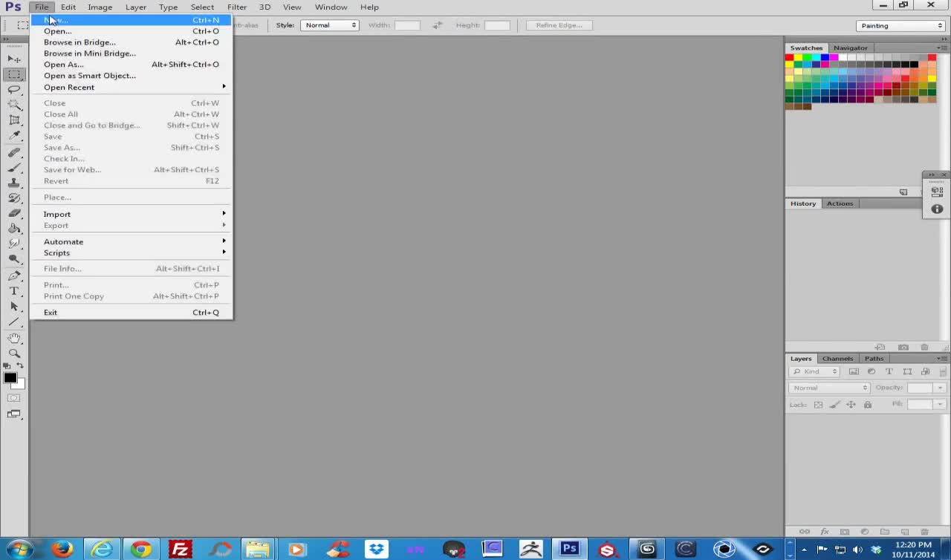Switch to the Actions tab
The height and width of the screenshot is (560, 951).
tap(840, 204)
